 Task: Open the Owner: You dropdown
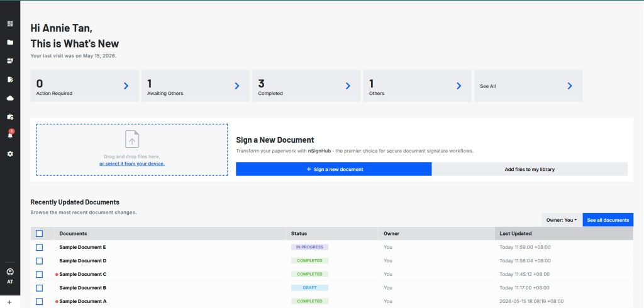(x=562, y=220)
